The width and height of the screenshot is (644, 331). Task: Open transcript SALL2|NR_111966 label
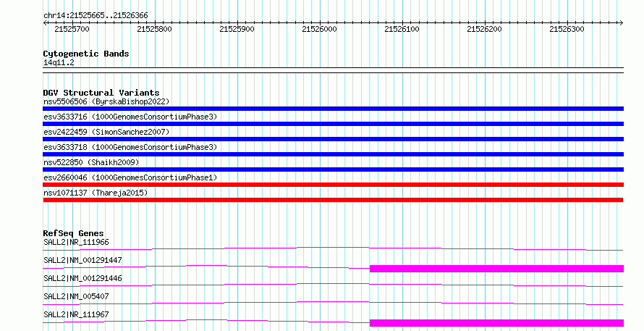pos(76,242)
